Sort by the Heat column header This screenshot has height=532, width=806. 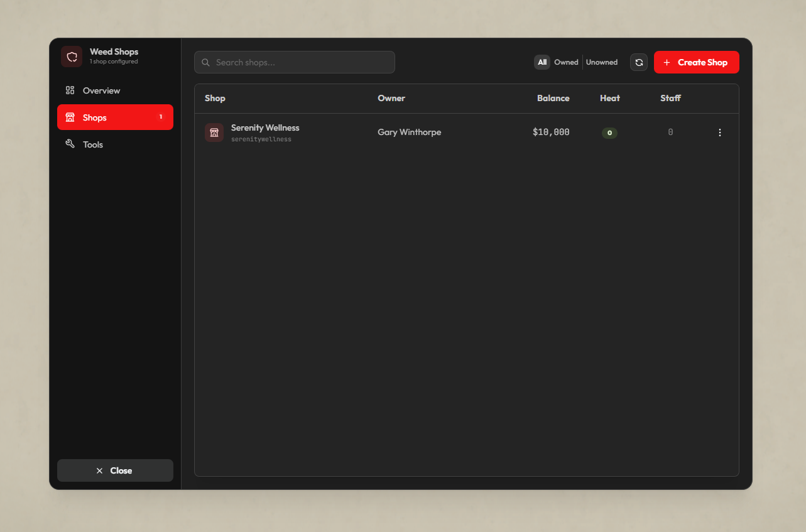coord(610,98)
